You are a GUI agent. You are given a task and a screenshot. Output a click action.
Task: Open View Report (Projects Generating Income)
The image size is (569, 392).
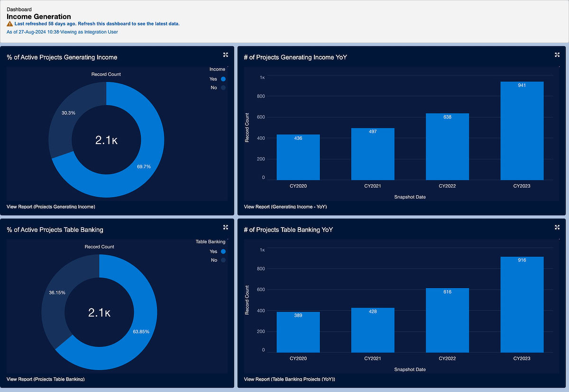click(x=51, y=207)
